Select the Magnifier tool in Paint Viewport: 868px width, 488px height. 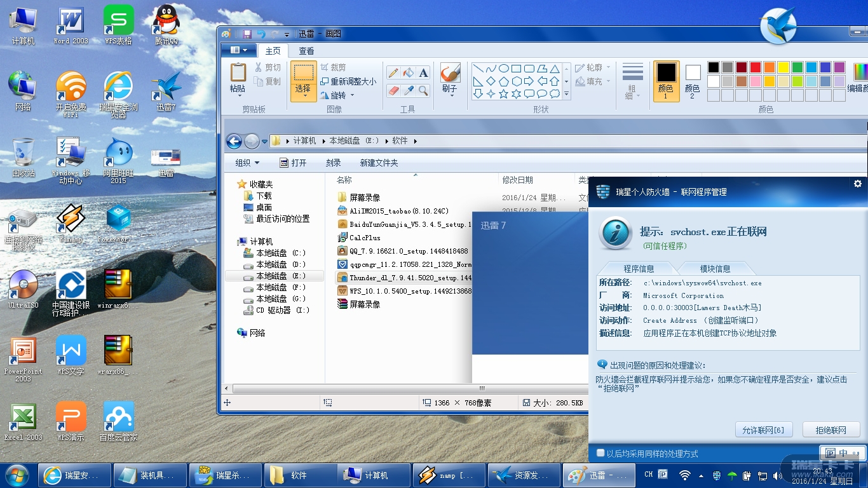click(424, 91)
